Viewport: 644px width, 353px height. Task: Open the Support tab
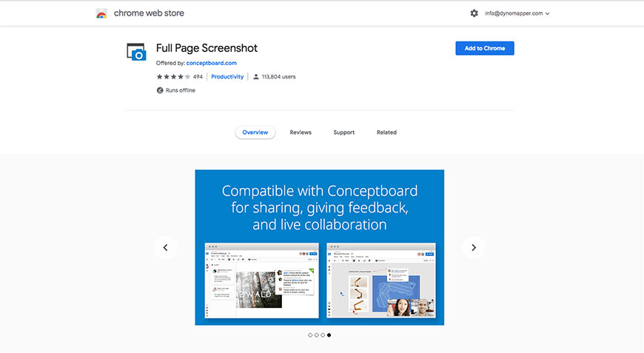343,132
